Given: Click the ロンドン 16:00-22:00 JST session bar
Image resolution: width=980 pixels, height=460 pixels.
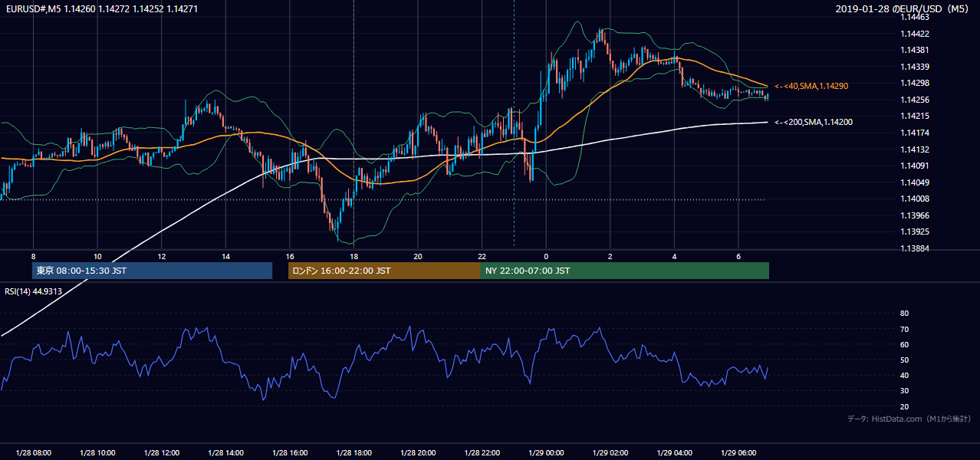Looking at the screenshot, I should (384, 271).
